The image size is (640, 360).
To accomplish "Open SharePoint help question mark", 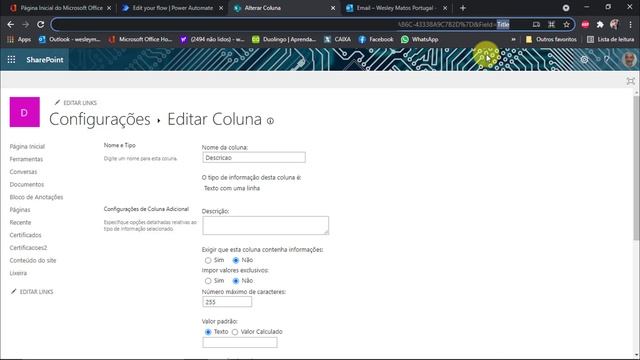I will click(607, 60).
